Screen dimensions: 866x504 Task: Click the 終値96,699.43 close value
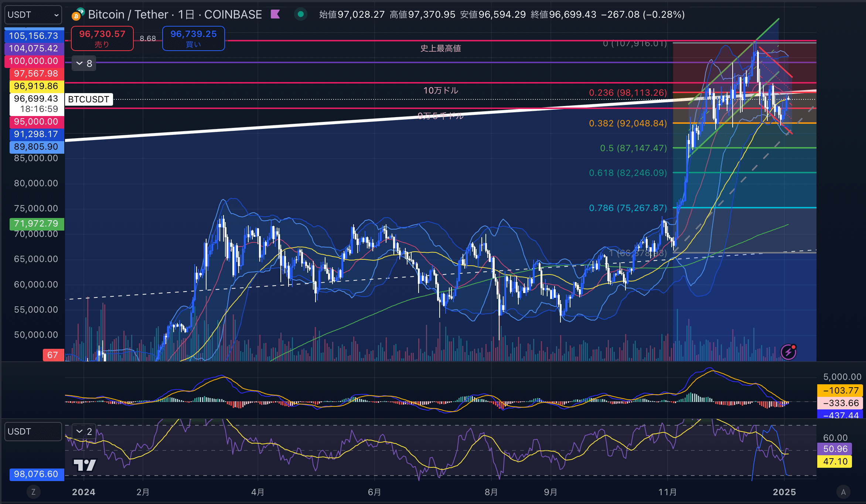(563, 14)
